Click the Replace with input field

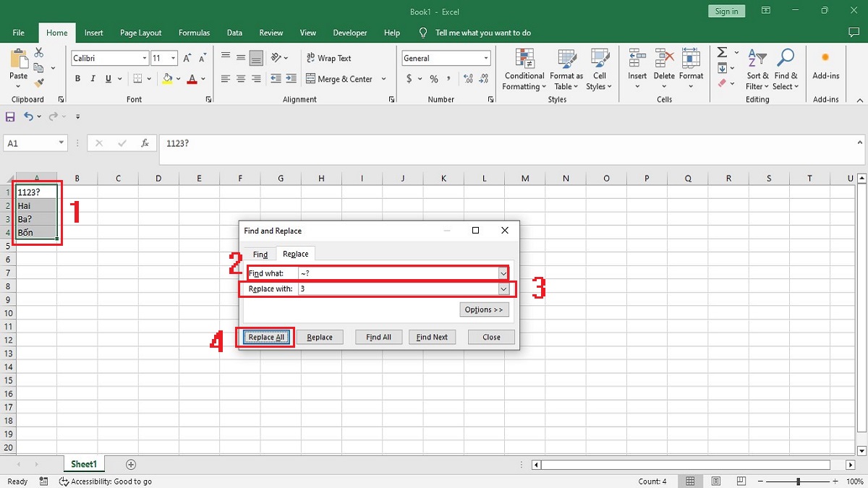pyautogui.click(x=397, y=288)
